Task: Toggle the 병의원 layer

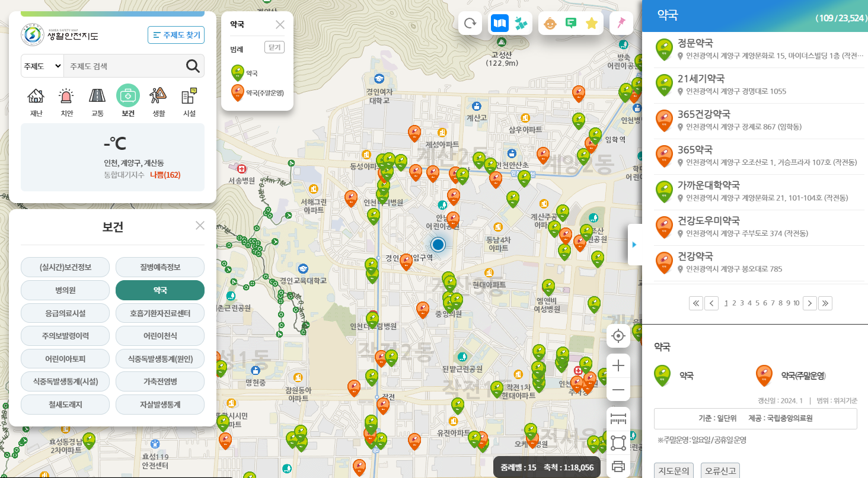Action: [65, 290]
